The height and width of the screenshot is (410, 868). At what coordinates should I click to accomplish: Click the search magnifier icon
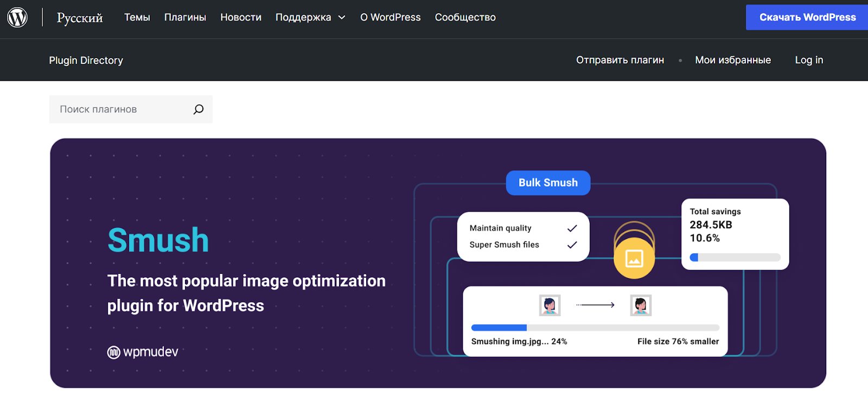click(199, 109)
